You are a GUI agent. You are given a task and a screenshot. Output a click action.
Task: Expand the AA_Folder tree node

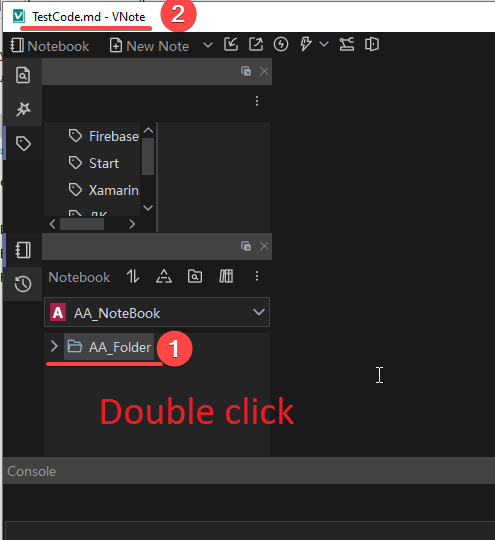(x=54, y=346)
